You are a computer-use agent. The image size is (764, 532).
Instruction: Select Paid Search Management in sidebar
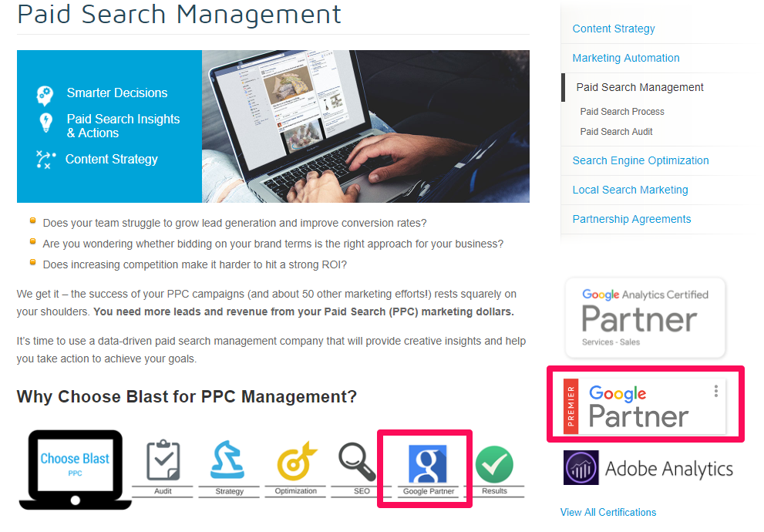pyautogui.click(x=640, y=87)
